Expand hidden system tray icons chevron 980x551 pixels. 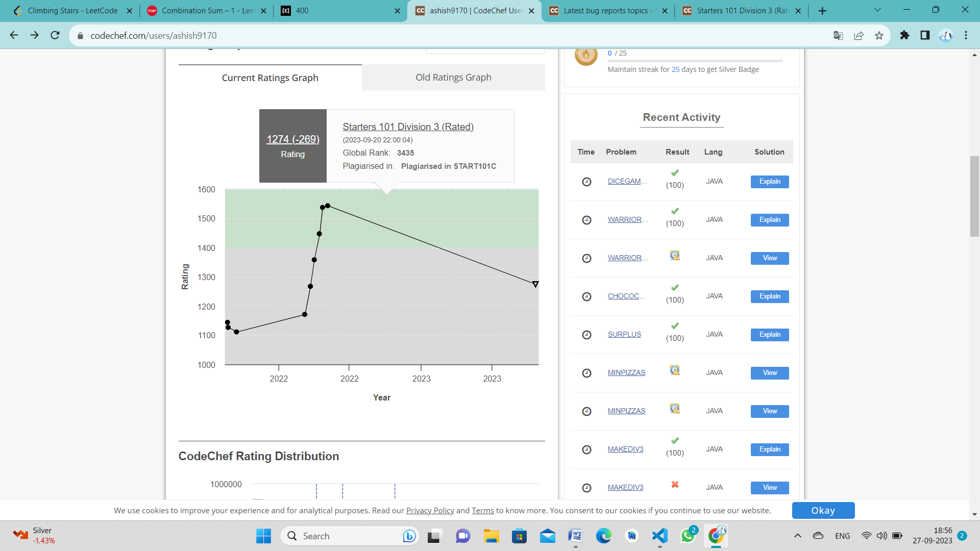pyautogui.click(x=797, y=536)
